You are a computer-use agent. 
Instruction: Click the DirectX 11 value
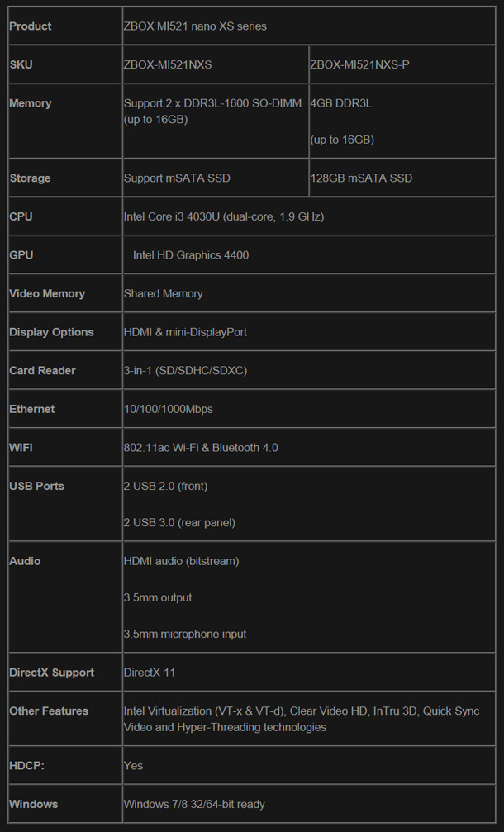point(149,673)
